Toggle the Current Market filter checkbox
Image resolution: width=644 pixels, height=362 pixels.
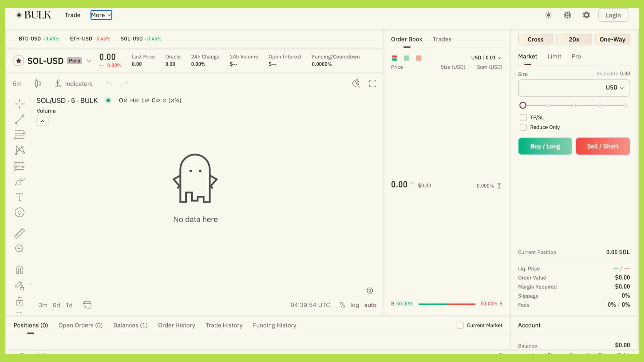click(x=460, y=325)
